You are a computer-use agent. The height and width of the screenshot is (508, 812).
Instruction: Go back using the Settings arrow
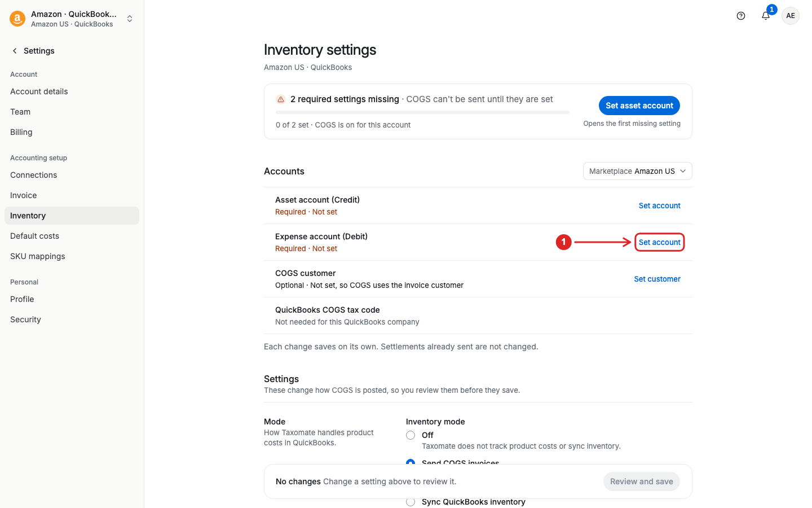15,51
